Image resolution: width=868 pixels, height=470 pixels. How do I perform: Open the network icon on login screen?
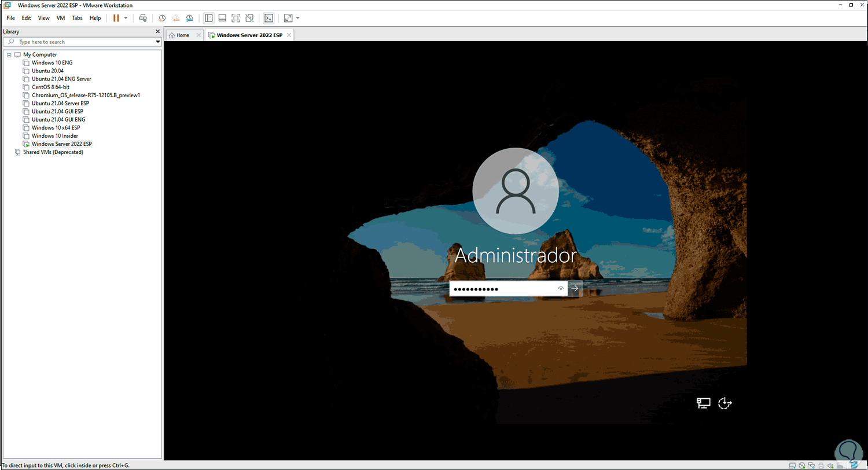(703, 403)
